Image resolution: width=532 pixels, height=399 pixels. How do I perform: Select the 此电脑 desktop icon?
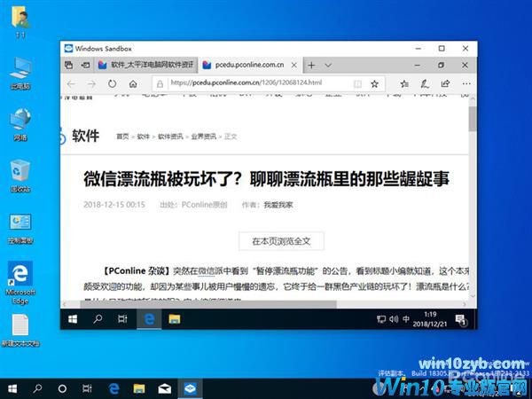click(20, 73)
